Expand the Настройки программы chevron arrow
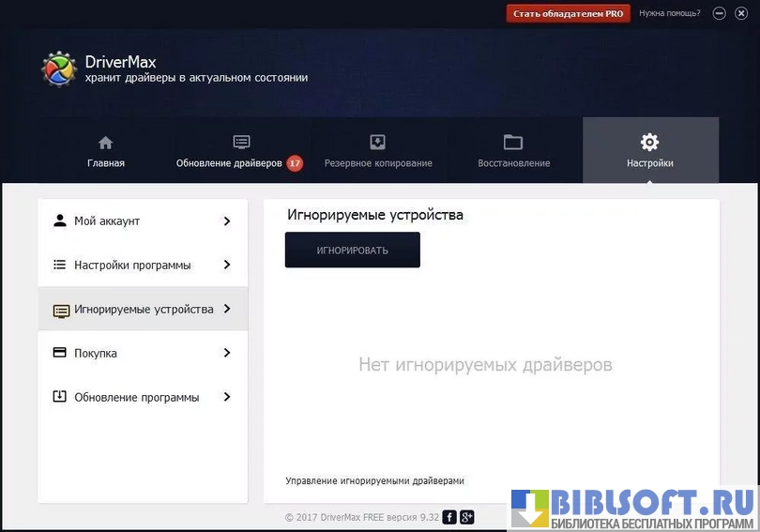This screenshot has height=532, width=760. pos(227,266)
